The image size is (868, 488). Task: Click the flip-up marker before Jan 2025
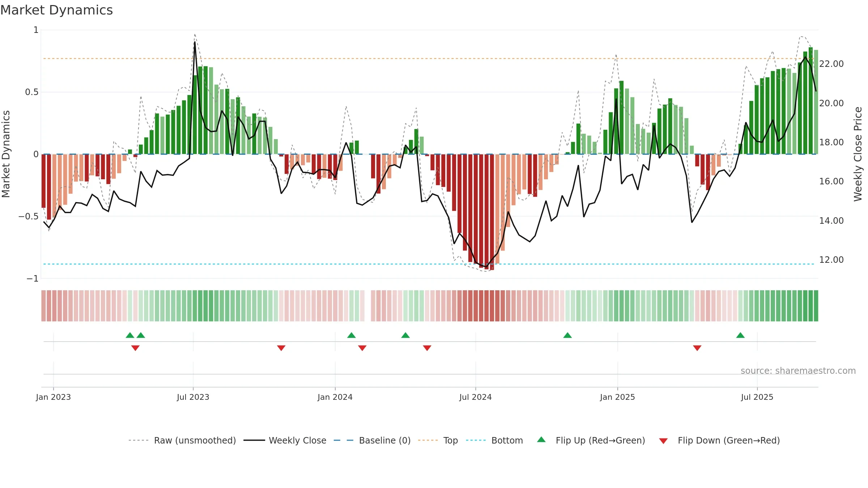567,335
